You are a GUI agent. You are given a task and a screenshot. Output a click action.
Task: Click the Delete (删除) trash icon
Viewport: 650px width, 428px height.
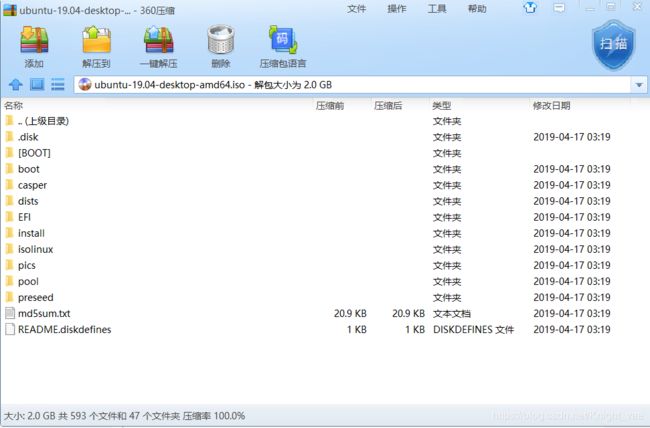221,40
